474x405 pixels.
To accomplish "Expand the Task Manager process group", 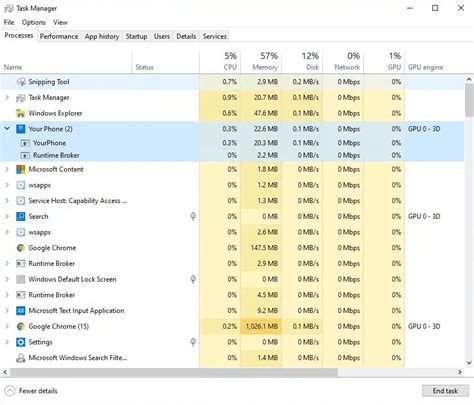I will (x=7, y=98).
